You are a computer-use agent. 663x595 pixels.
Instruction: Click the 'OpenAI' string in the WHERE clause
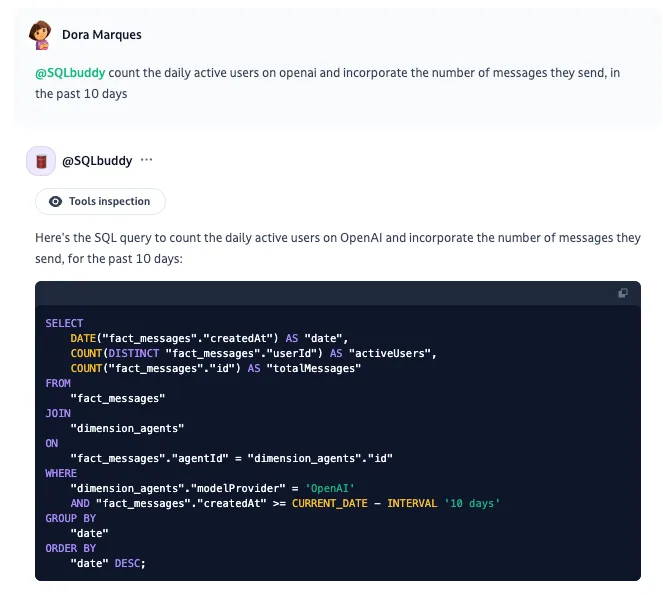click(329, 488)
